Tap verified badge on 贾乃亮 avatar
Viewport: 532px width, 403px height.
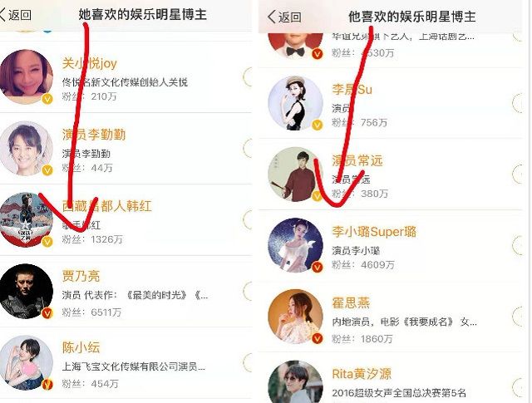coord(47,313)
